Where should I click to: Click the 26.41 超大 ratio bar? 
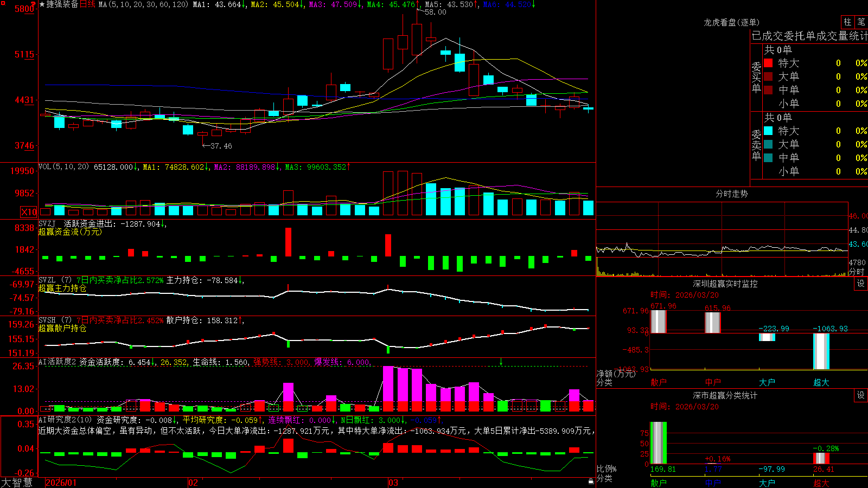pos(821,459)
